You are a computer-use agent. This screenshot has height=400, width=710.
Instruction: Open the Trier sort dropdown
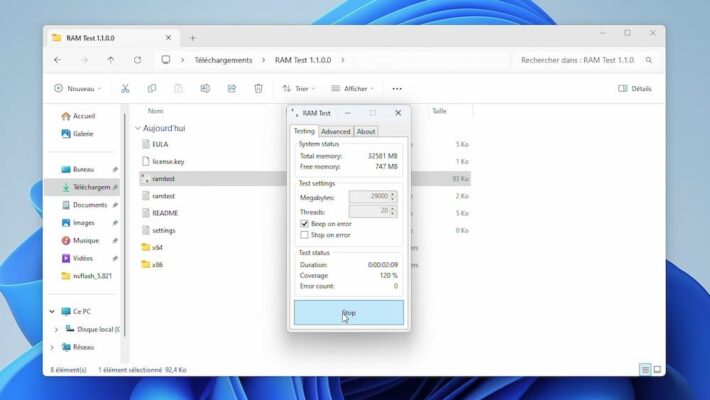pyautogui.click(x=299, y=88)
